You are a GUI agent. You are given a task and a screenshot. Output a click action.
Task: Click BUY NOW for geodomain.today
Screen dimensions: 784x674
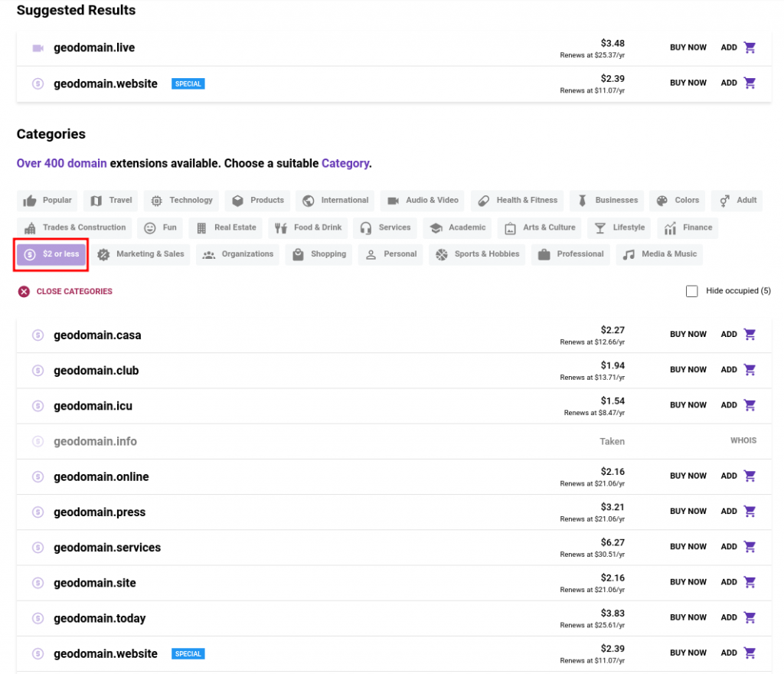688,617
